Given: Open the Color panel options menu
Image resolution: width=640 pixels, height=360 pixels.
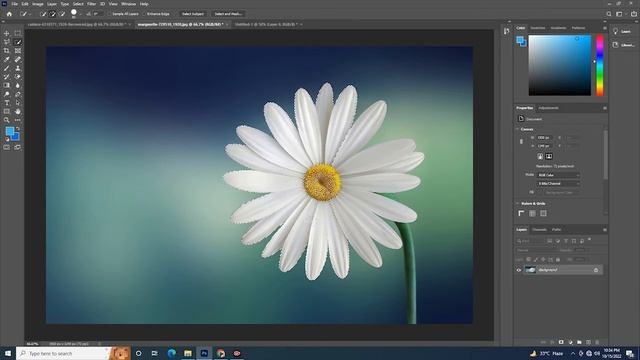Looking at the screenshot, I should [604, 28].
